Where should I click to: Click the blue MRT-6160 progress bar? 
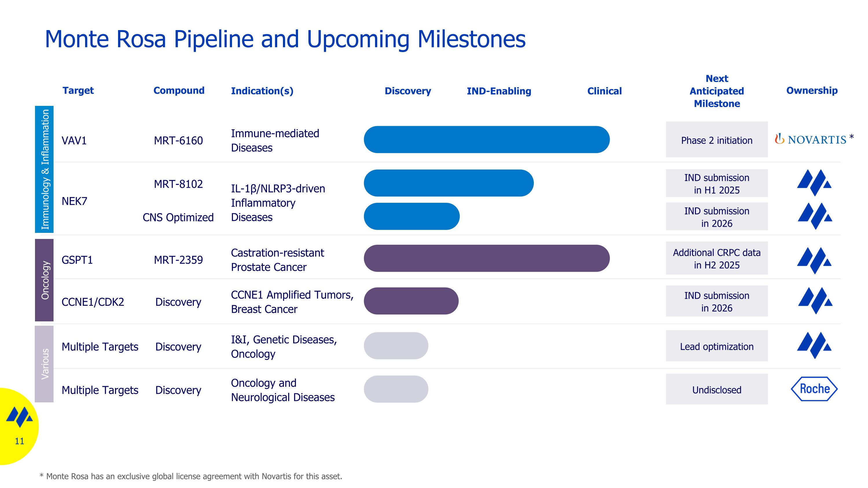tap(486, 139)
